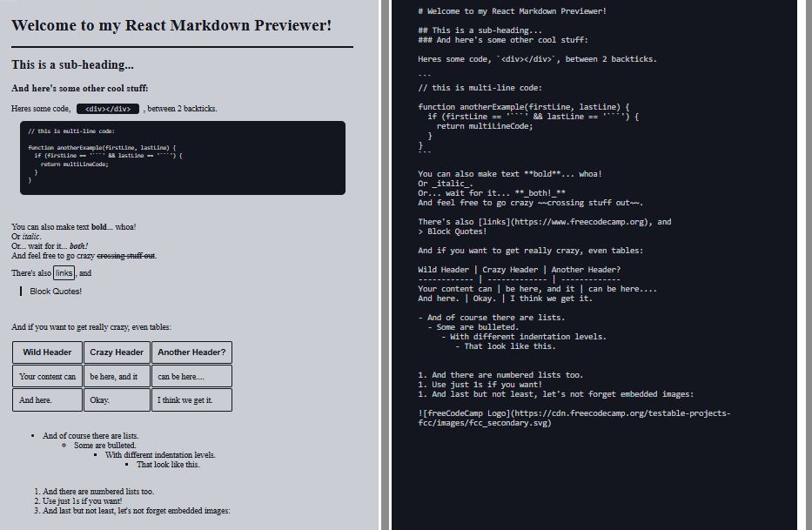Click the "Block Quotes!" blockquote in preview
Viewport: 812px width, 530px height.
(56, 292)
